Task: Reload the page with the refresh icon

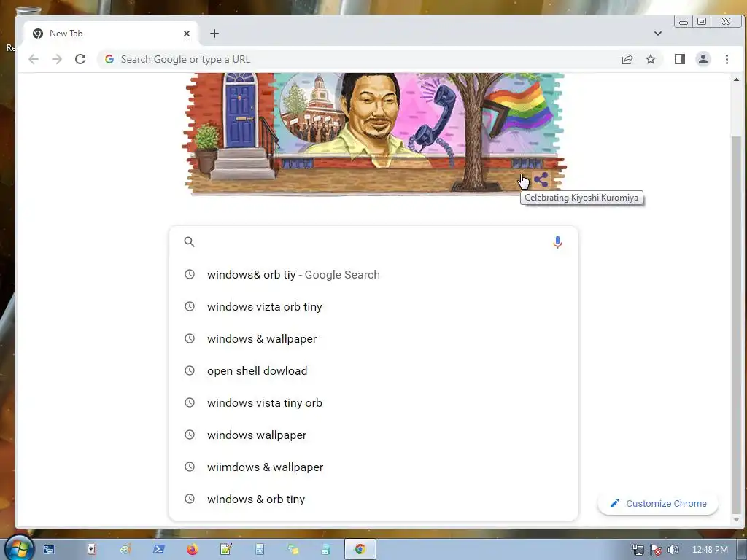Action: tap(80, 59)
